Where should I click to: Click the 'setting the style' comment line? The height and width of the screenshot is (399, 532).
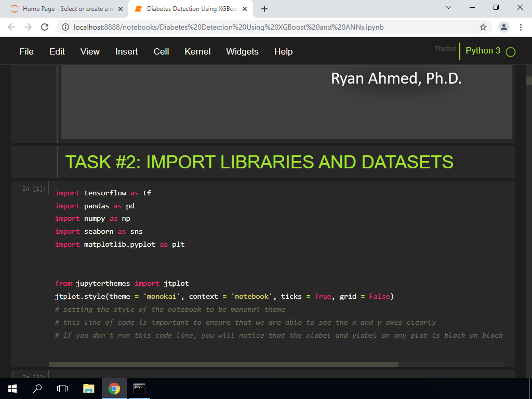pyautogui.click(x=170, y=310)
